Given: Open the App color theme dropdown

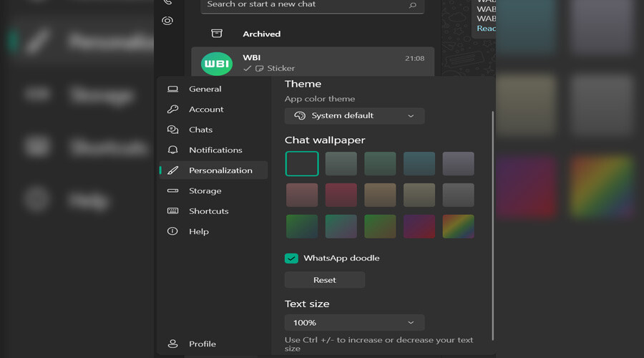Looking at the screenshot, I should pos(354,116).
